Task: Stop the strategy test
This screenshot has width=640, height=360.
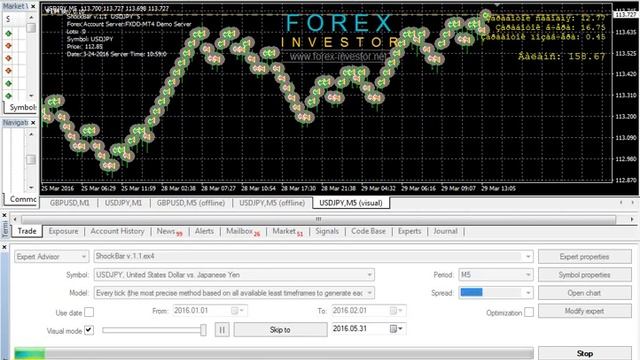Action: [584, 353]
